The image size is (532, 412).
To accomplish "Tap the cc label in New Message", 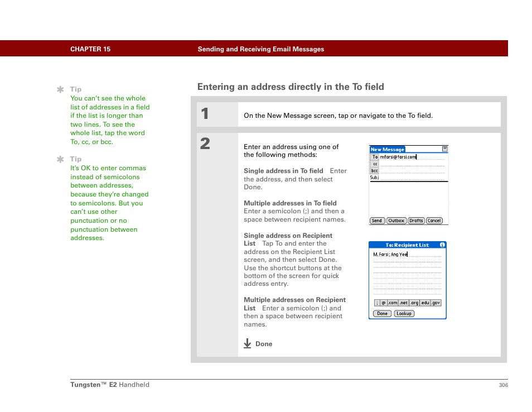I will [375, 164].
